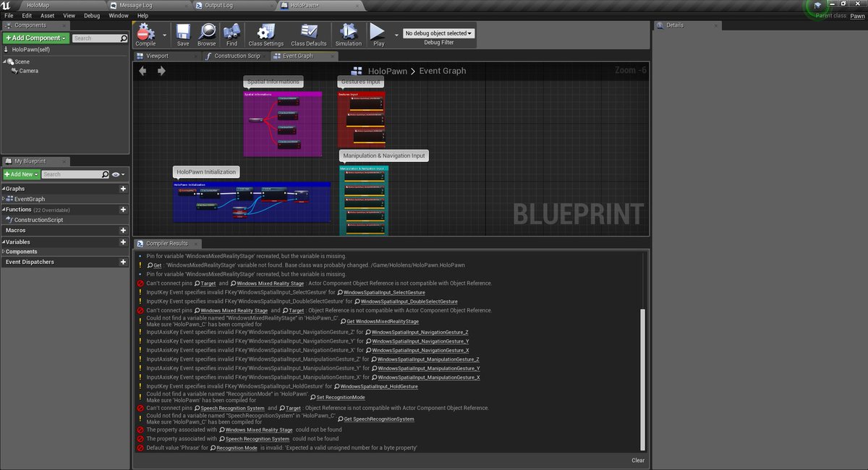
Task: Clear the compiler results
Action: [x=638, y=460]
